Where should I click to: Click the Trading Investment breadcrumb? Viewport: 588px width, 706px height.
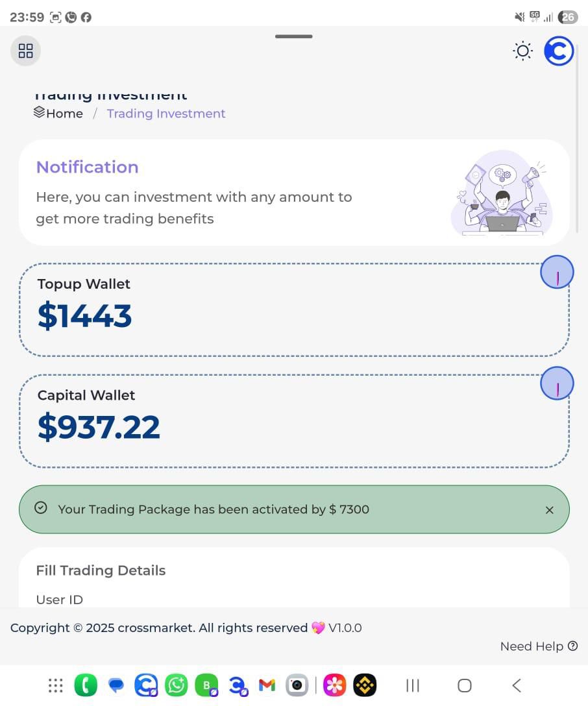click(x=166, y=114)
